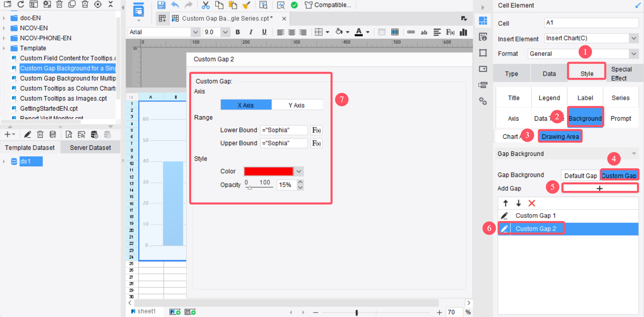The width and height of the screenshot is (644, 317).
Task: Click the format painter brush icon
Action: tap(246, 5)
